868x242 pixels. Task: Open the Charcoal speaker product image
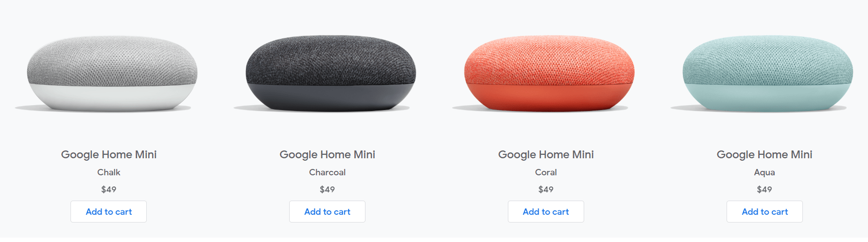(327, 74)
